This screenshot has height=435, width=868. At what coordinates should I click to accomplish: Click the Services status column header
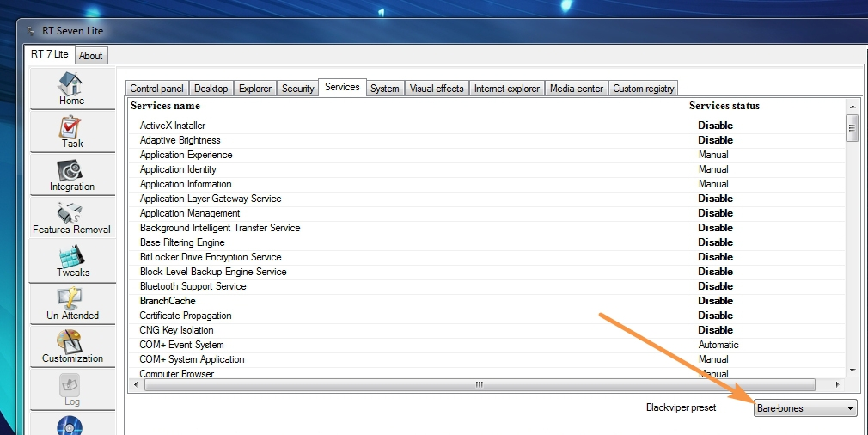(x=724, y=106)
